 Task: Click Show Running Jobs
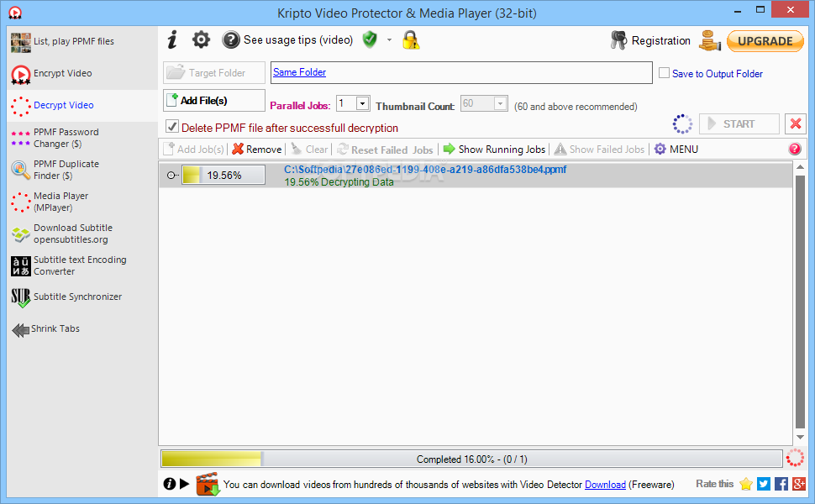494,150
